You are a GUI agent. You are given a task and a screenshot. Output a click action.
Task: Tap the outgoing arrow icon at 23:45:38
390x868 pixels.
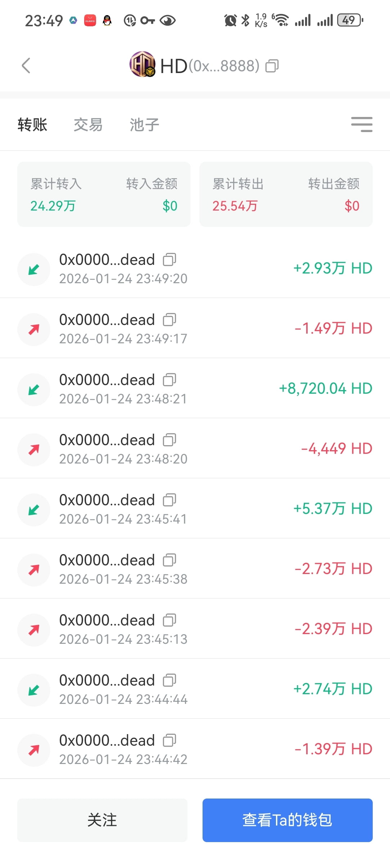[x=34, y=570]
